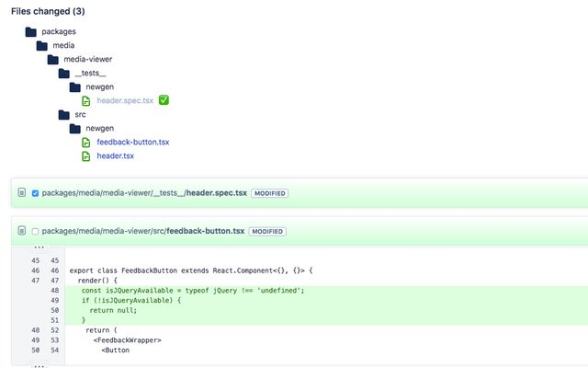This screenshot has height=368, width=588.
Task: Click the header.tsx file icon in tree
Action: [85, 156]
